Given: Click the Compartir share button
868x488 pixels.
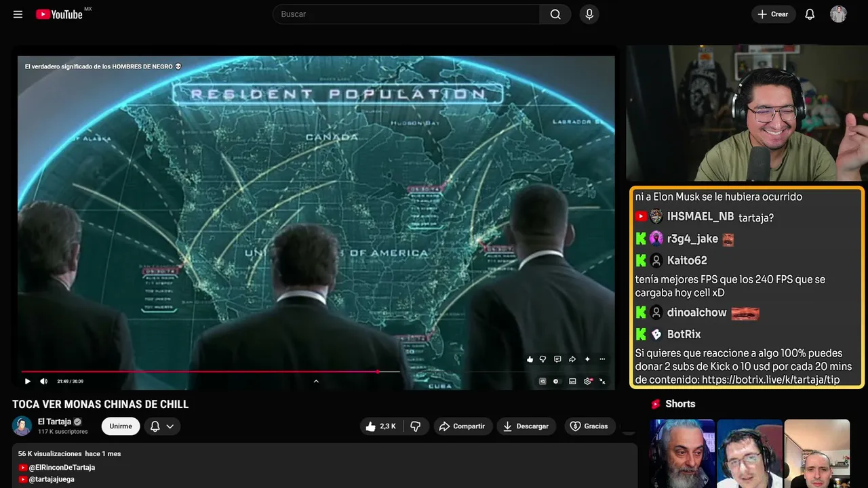Looking at the screenshot, I should tap(463, 426).
